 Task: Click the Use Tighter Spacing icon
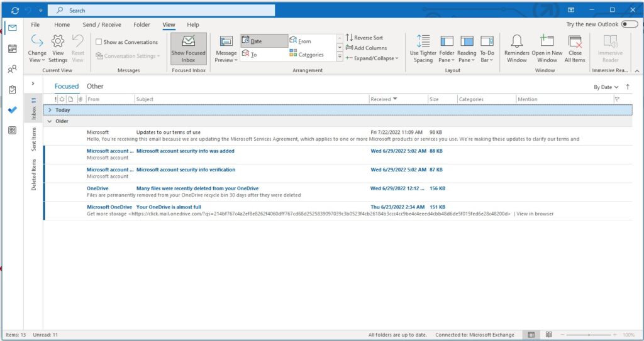(x=423, y=41)
